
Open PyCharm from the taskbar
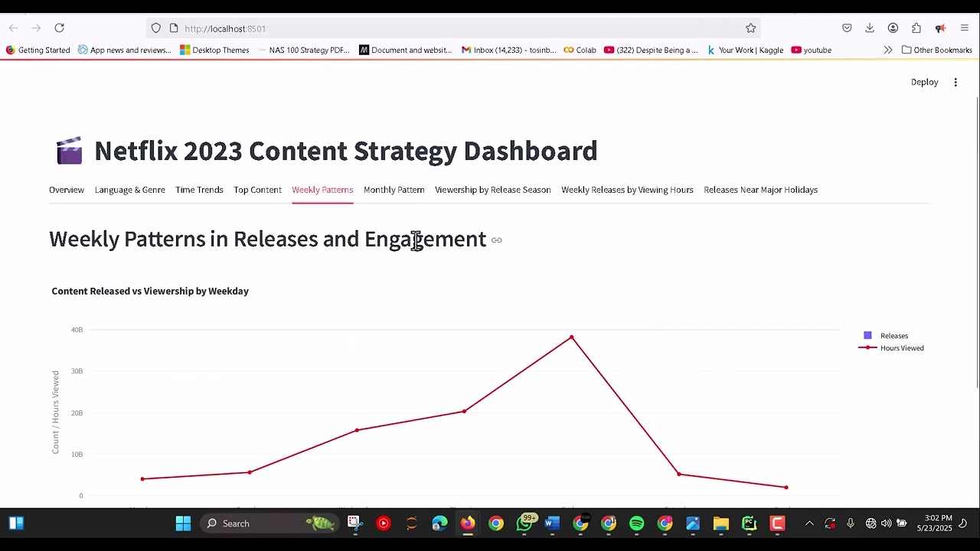coord(750,523)
